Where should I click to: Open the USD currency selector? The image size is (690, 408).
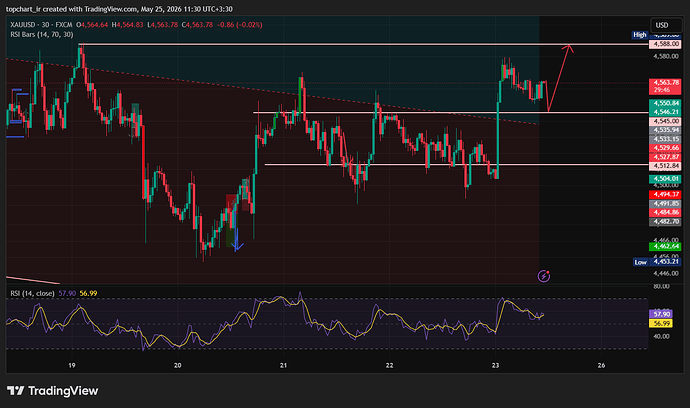coord(666,25)
